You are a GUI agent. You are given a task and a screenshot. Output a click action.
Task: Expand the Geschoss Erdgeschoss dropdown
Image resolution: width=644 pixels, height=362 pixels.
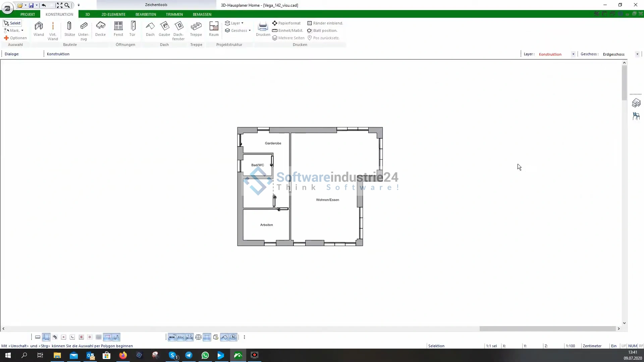click(x=637, y=54)
